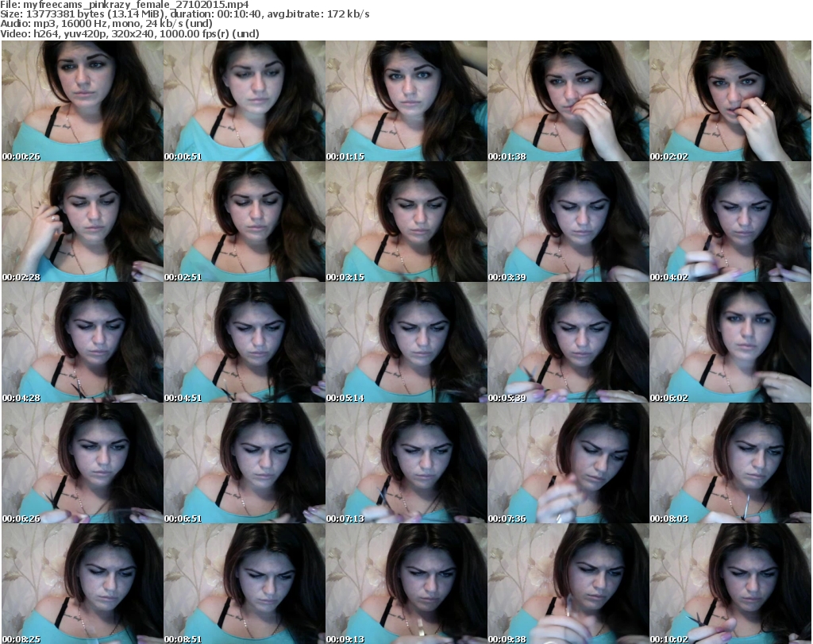Image resolution: width=813 pixels, height=644 pixels.
Task: Click the frame at 00:08:51
Action: pos(245,584)
